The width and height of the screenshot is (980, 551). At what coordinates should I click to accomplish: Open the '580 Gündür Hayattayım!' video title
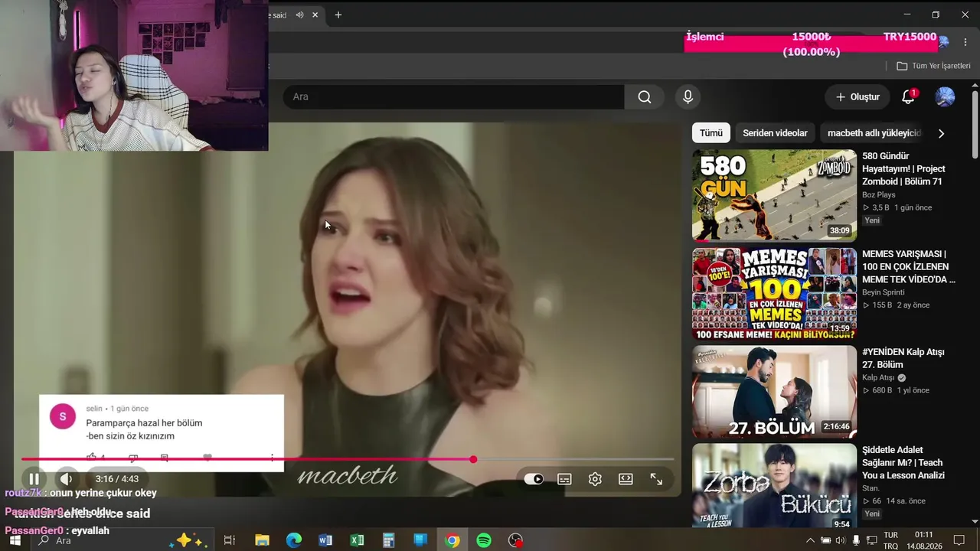pos(903,169)
